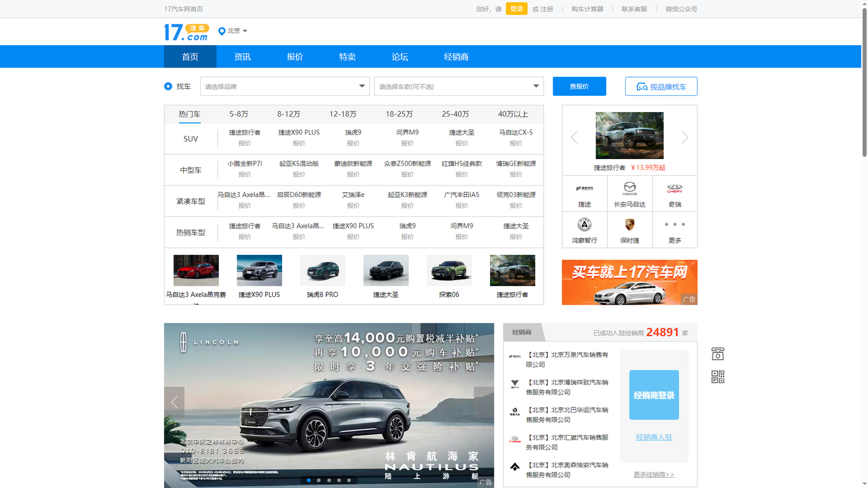
Task: Open 问界M9 in the SUV row
Action: point(407,133)
